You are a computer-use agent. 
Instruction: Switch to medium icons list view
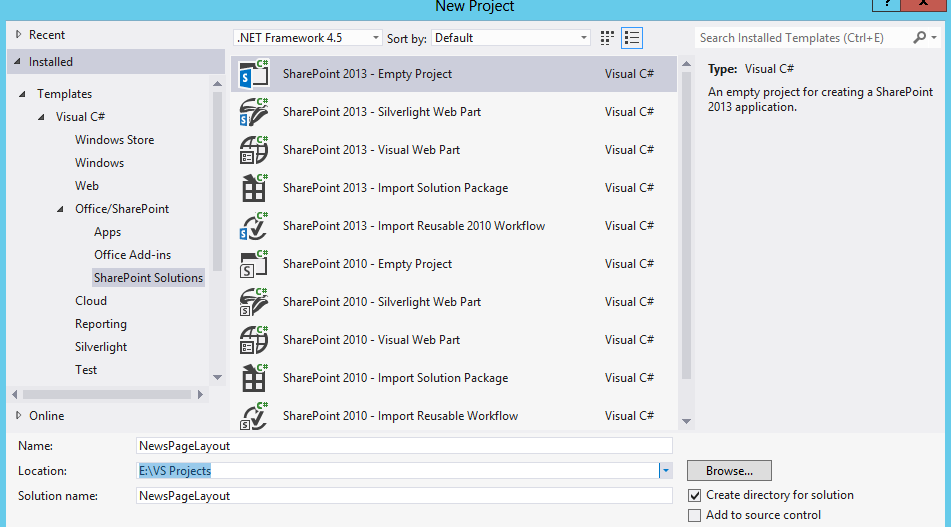tap(632, 38)
